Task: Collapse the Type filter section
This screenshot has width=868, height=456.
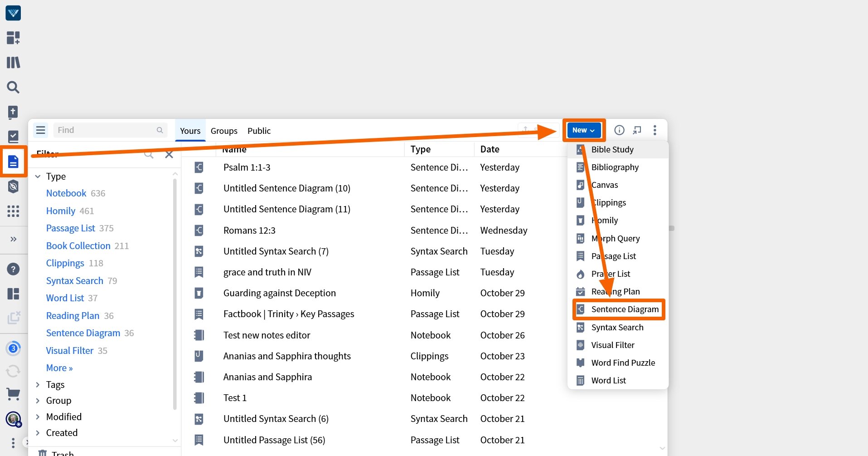Action: click(x=38, y=177)
